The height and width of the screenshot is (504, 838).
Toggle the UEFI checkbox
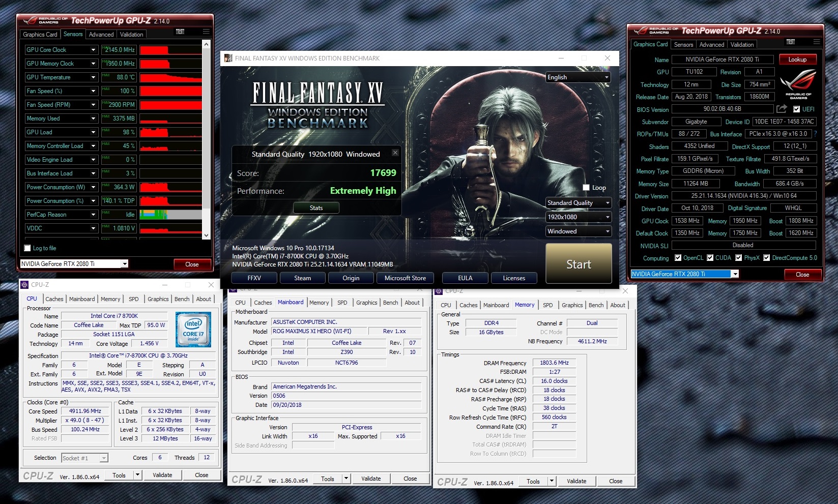click(796, 109)
